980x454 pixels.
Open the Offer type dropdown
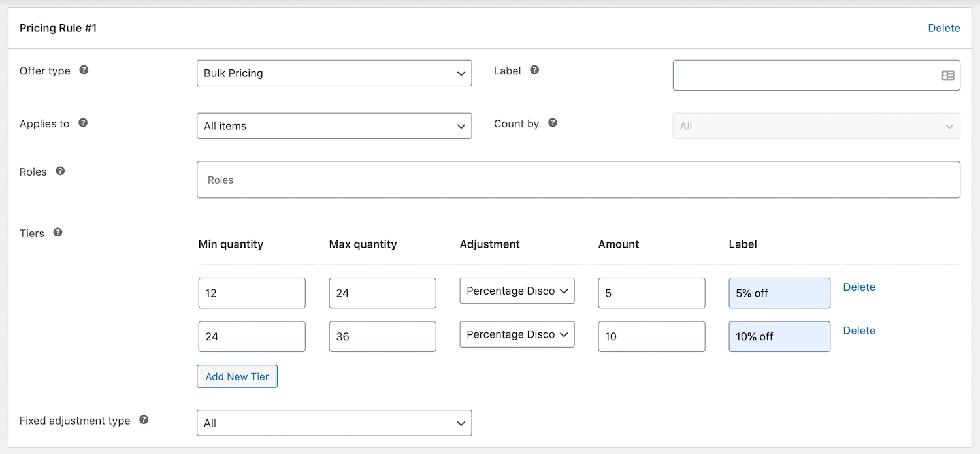(x=334, y=73)
